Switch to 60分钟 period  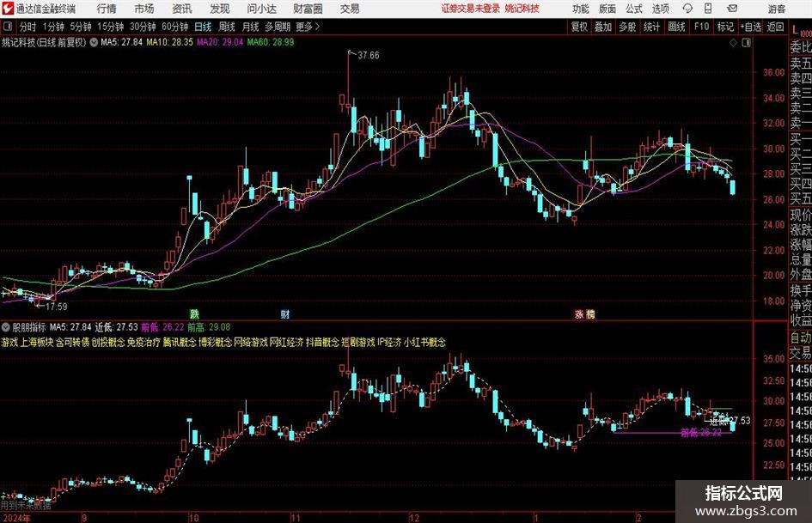174,27
